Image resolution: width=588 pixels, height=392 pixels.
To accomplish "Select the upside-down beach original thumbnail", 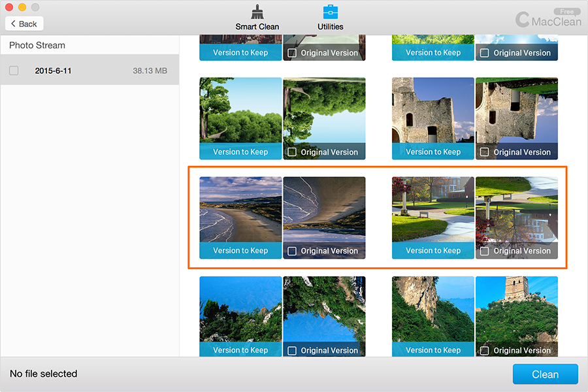I will pyautogui.click(x=324, y=210).
